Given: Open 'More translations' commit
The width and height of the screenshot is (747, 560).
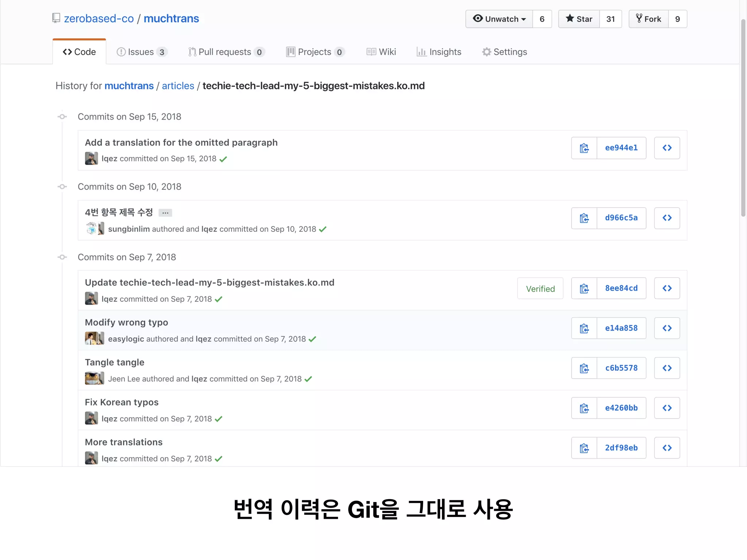Looking at the screenshot, I should point(124,442).
